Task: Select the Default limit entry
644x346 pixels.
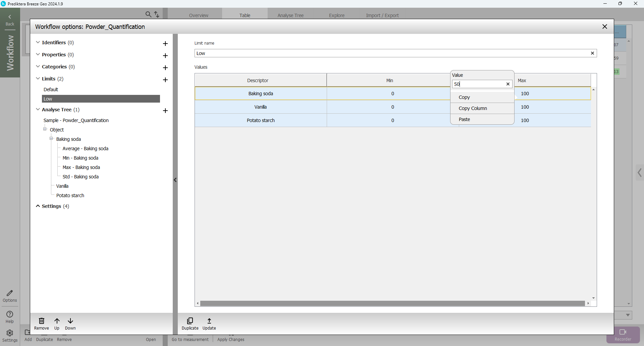Action: pos(51,90)
